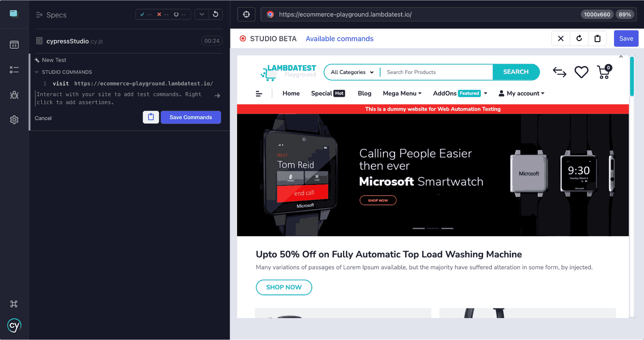This screenshot has height=340, width=644.
Task: Toggle the hamburger category menu
Action: pos(259,94)
